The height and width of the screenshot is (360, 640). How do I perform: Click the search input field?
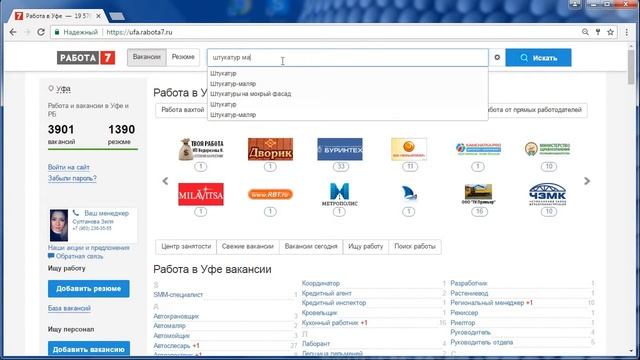pos(348,58)
